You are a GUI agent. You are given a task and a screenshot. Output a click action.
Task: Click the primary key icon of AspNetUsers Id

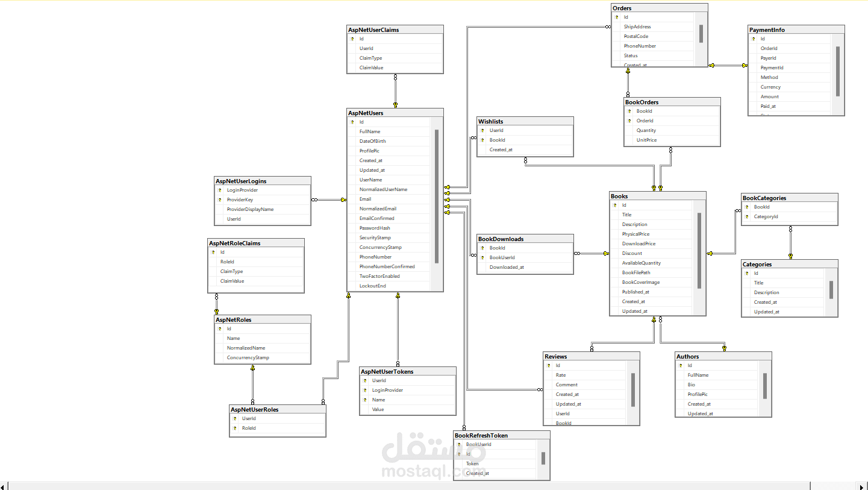(352, 122)
